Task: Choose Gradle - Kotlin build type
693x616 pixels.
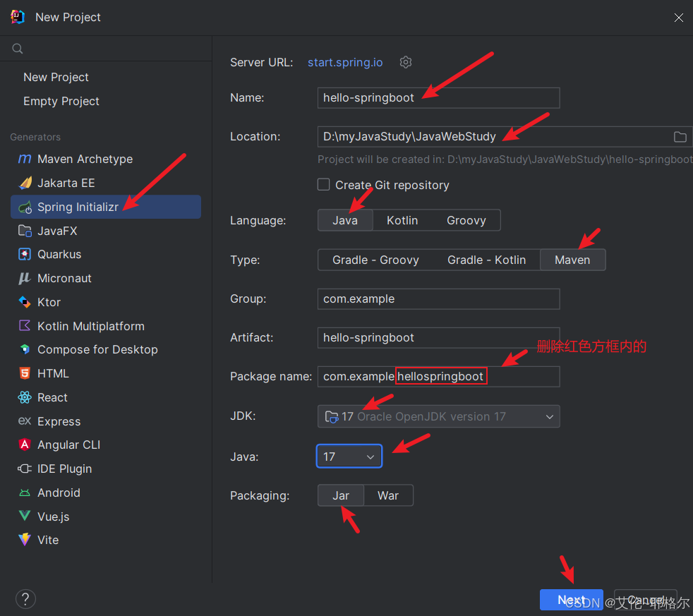Action: (x=487, y=260)
